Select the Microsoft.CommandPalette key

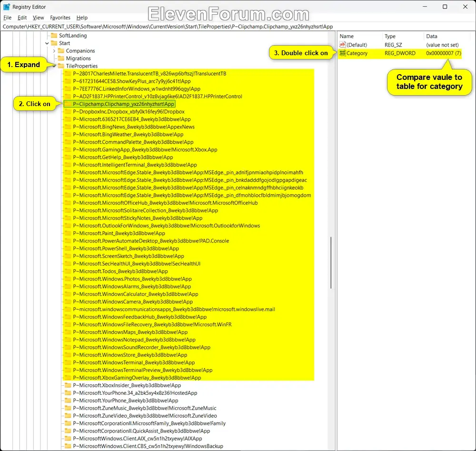click(133, 142)
